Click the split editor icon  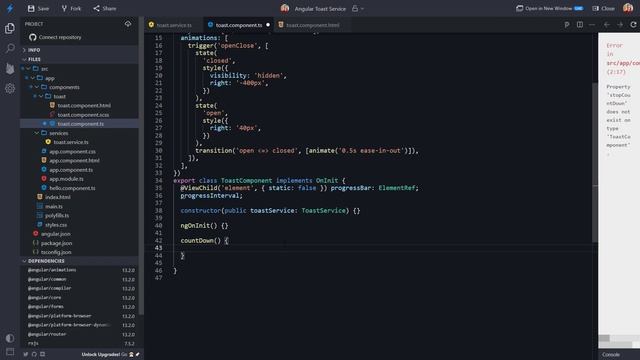580,25
